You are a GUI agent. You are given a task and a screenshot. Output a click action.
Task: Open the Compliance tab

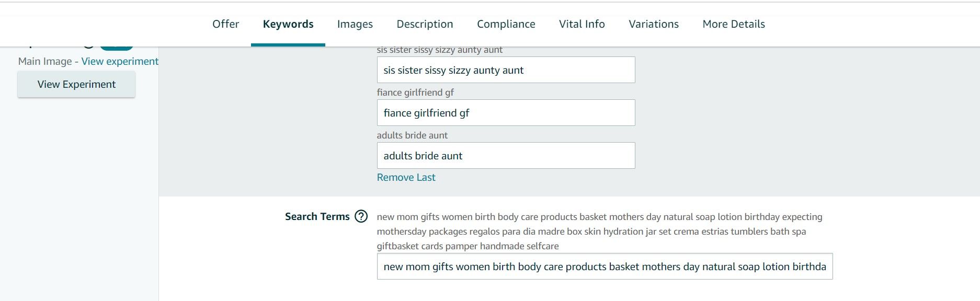(x=506, y=24)
